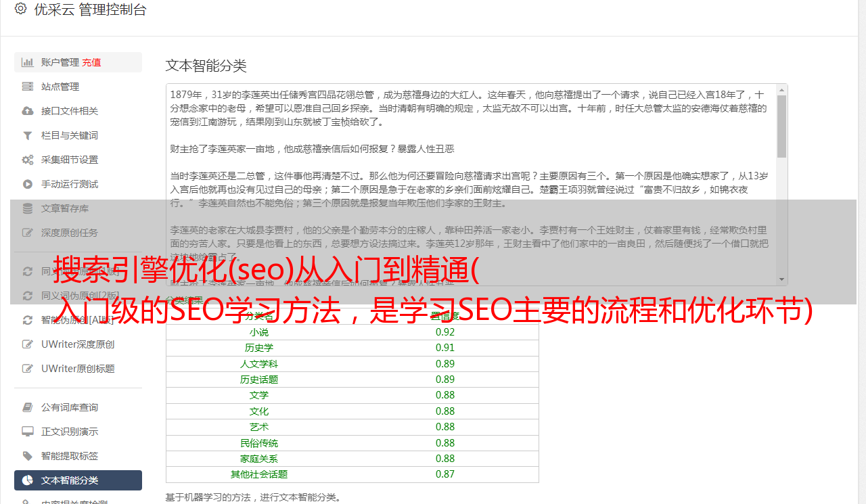Click the database icon beside 文章暂存库
This screenshot has width=866, height=504.
coord(28,208)
